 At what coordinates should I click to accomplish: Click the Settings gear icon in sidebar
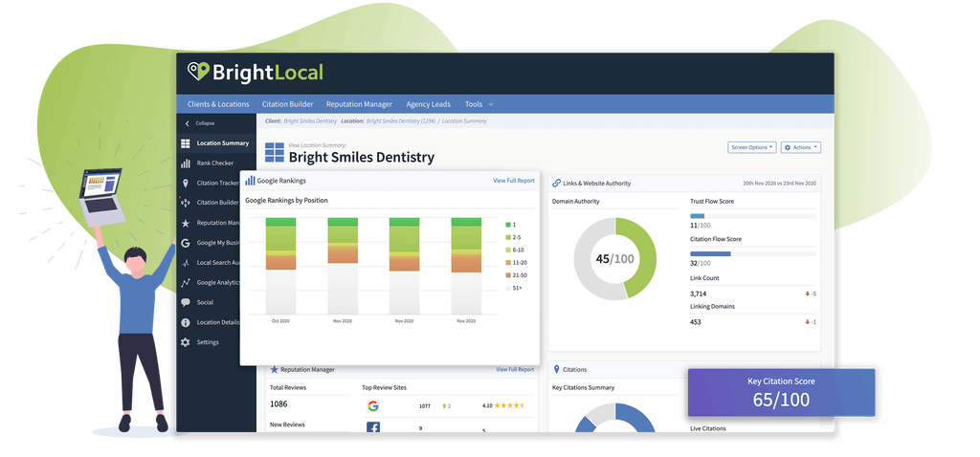coord(185,342)
